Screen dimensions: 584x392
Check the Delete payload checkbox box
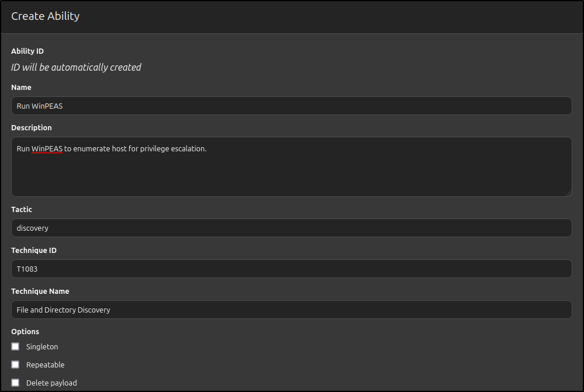(x=15, y=382)
